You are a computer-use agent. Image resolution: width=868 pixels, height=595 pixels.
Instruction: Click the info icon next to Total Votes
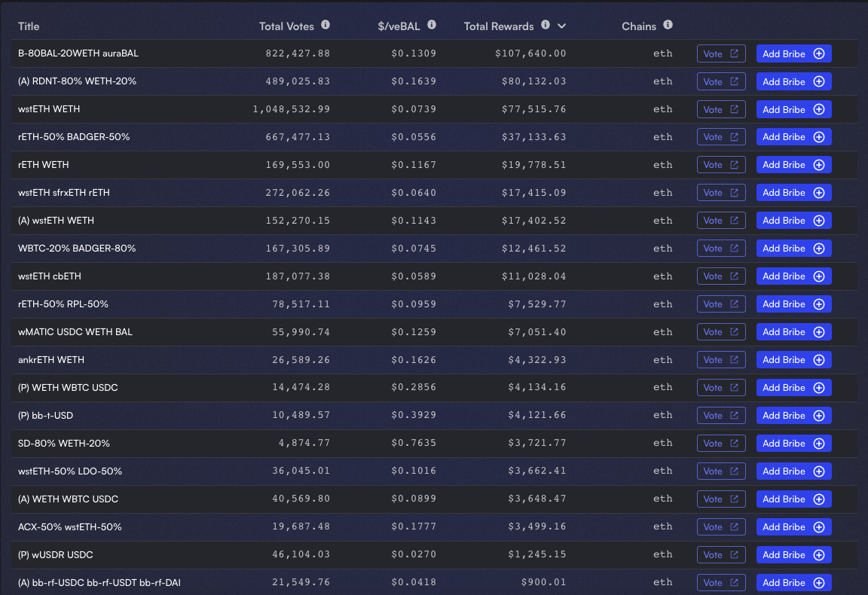click(x=325, y=25)
